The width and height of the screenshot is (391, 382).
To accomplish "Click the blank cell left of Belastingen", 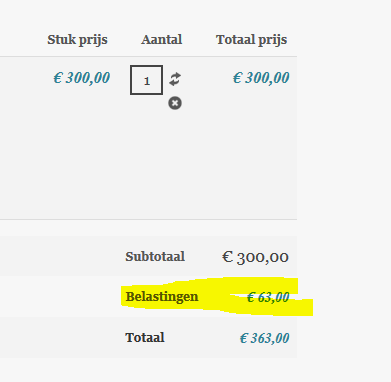I will click(x=60, y=296).
